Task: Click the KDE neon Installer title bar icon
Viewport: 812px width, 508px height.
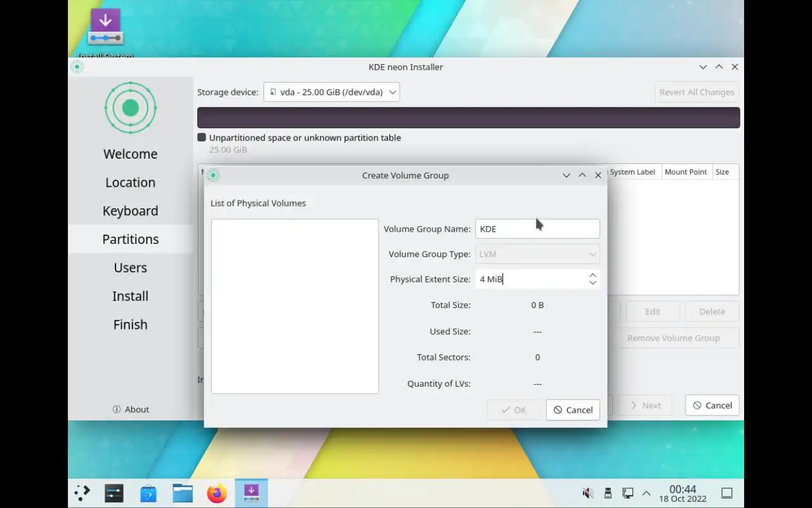Action: pos(77,67)
